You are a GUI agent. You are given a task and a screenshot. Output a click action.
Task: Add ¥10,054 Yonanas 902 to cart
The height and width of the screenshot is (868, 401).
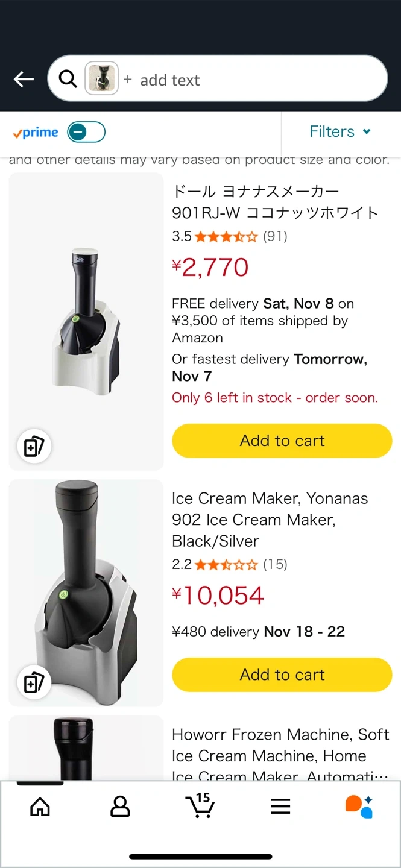point(282,675)
